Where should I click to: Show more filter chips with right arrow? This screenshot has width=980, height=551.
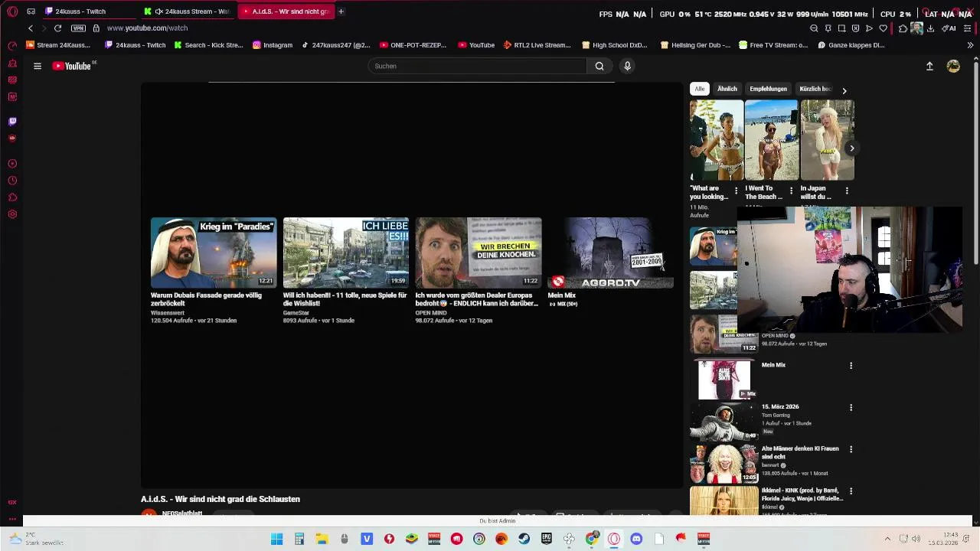pos(844,90)
